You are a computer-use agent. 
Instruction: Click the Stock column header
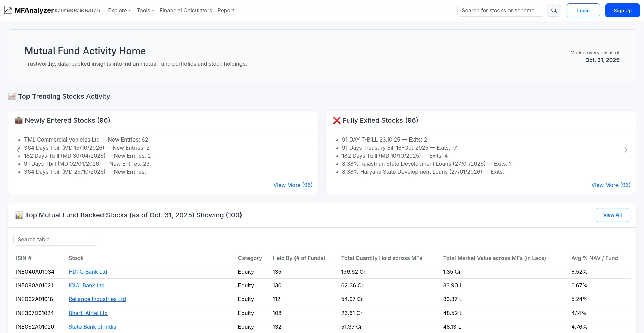point(76,258)
